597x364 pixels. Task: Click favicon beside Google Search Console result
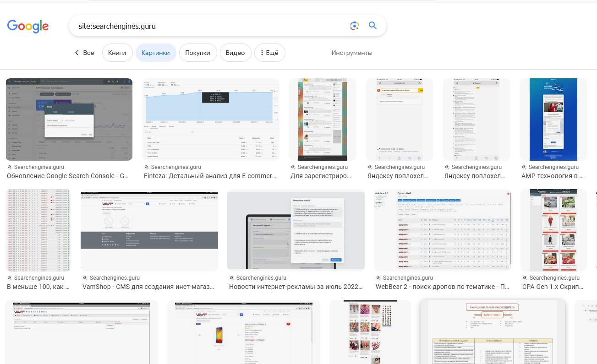click(10, 167)
